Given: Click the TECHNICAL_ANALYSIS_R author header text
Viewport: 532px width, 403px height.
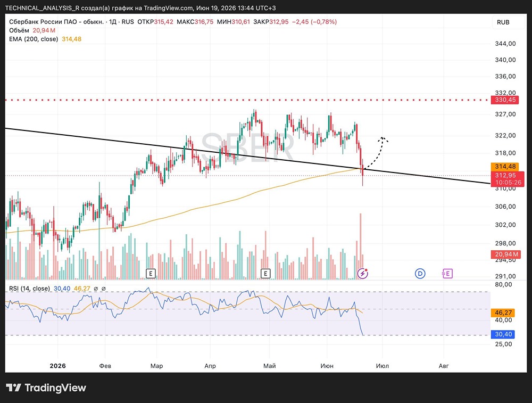Looking at the screenshot, I should pyautogui.click(x=43, y=8).
